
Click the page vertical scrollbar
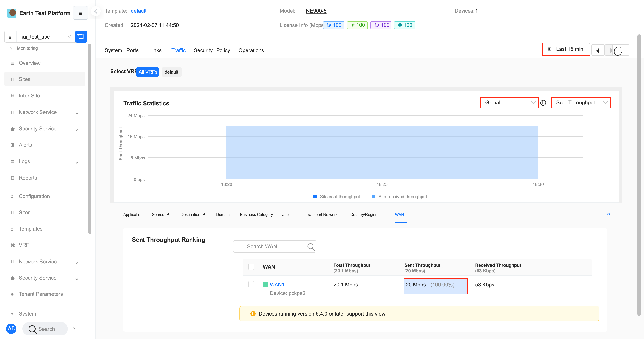(x=639, y=175)
